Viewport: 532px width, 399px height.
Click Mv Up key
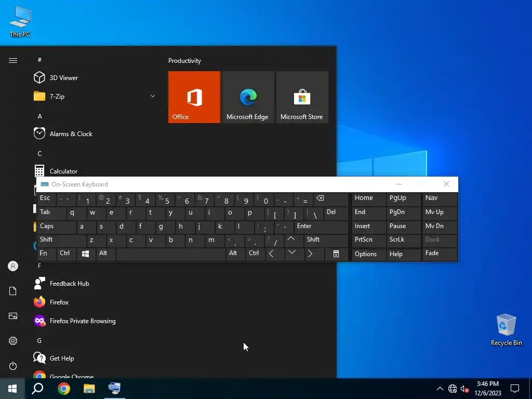[440, 213]
